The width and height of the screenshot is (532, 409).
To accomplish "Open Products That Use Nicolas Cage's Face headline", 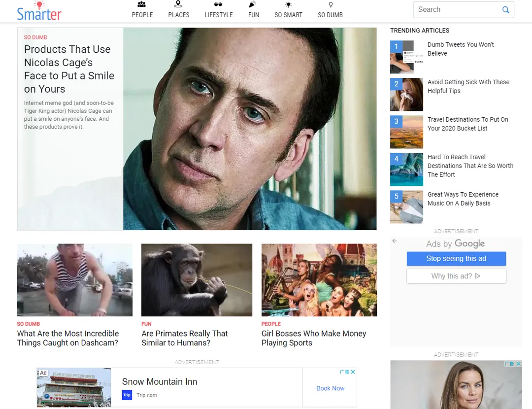I will 69,69.
